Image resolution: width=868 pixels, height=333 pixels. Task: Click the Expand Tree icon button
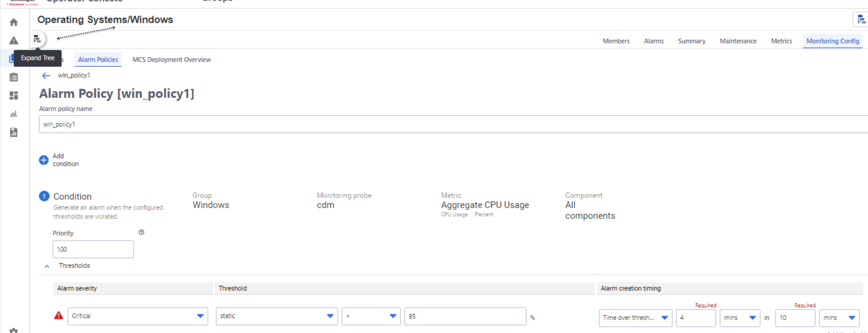coord(37,39)
